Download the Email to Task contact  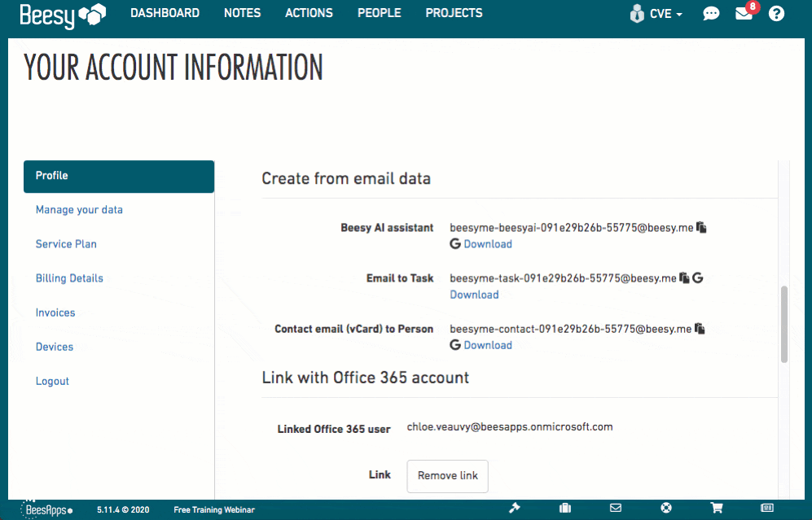coord(474,295)
